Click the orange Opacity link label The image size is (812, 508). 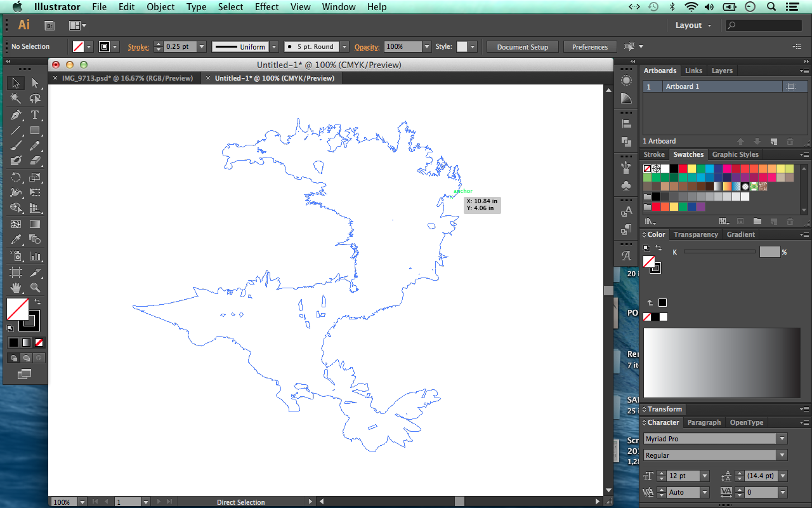pos(367,47)
